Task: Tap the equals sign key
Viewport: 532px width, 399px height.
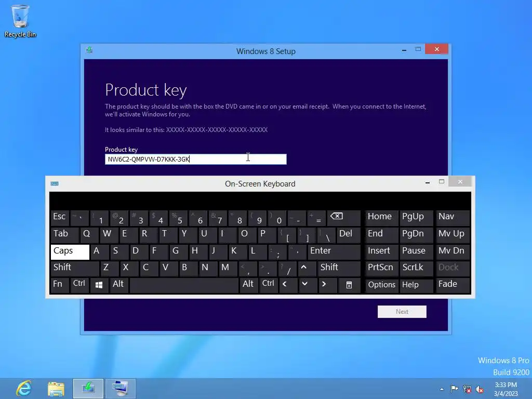Action: pos(316,218)
